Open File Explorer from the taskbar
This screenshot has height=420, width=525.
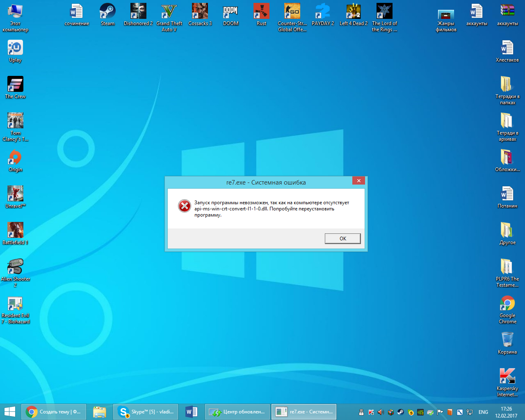pyautogui.click(x=100, y=412)
